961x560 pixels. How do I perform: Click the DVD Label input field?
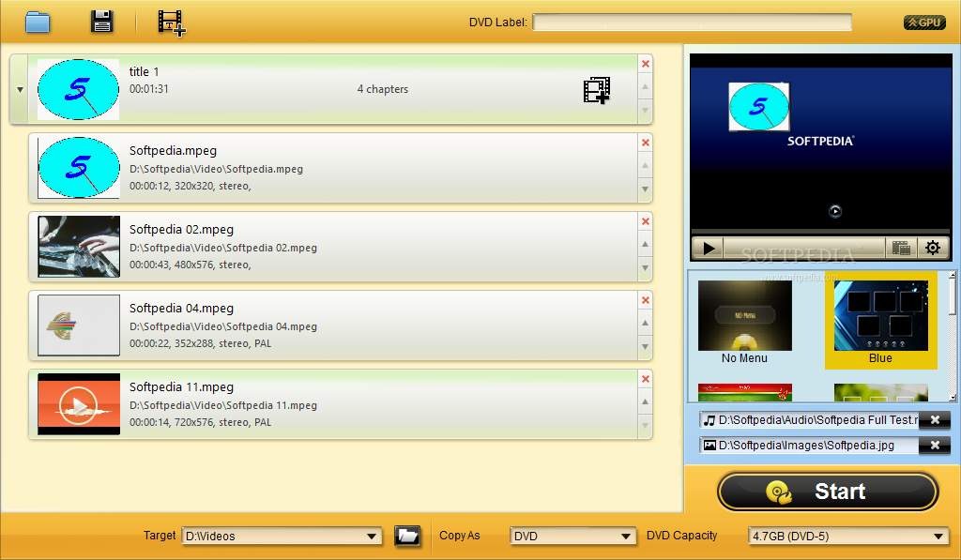[x=692, y=23]
